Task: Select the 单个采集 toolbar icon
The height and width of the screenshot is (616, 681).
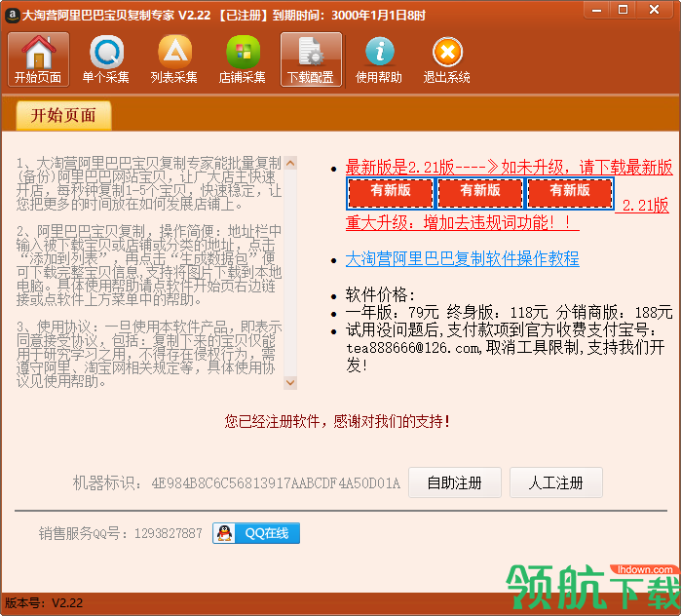Action: click(x=106, y=59)
